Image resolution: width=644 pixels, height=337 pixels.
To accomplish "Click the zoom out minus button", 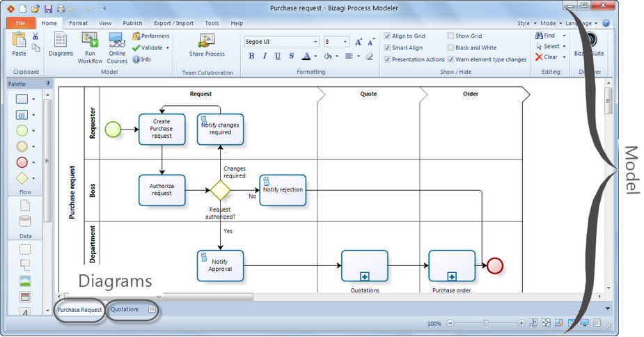I will tap(450, 324).
